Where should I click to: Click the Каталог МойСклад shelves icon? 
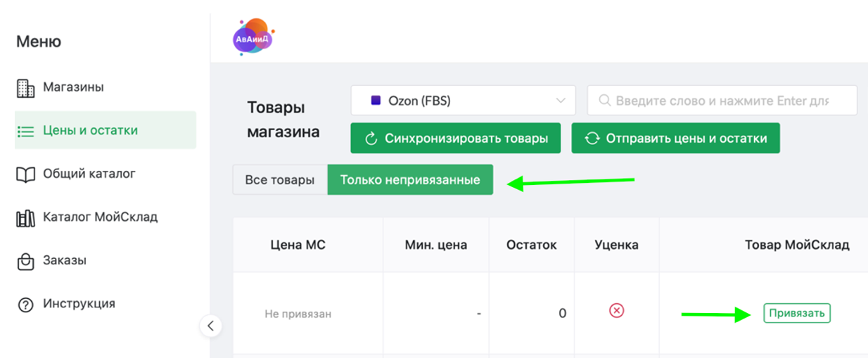(25, 217)
